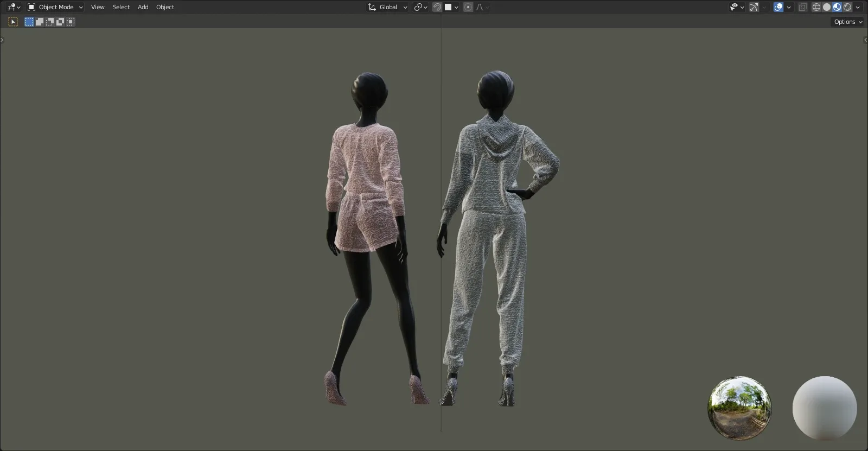Image resolution: width=868 pixels, height=451 pixels.
Task: Toggle viewport overlays
Action: coord(778,7)
